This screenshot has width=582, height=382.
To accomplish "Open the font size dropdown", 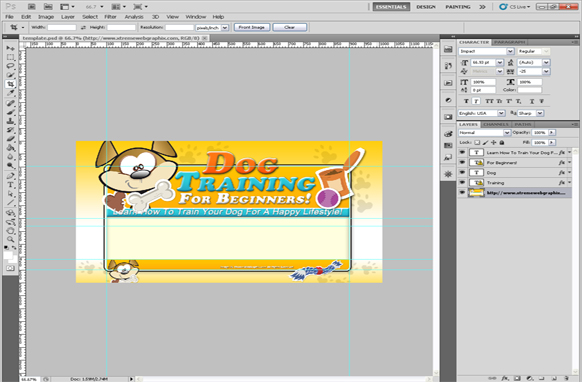I will 500,62.
